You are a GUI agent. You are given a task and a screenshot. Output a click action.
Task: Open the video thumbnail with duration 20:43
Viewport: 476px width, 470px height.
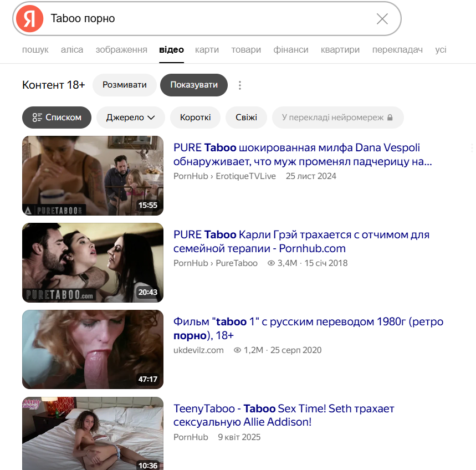coord(93,263)
